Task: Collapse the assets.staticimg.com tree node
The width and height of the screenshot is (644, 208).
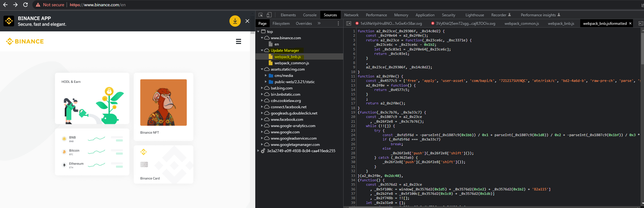Action: (262, 69)
